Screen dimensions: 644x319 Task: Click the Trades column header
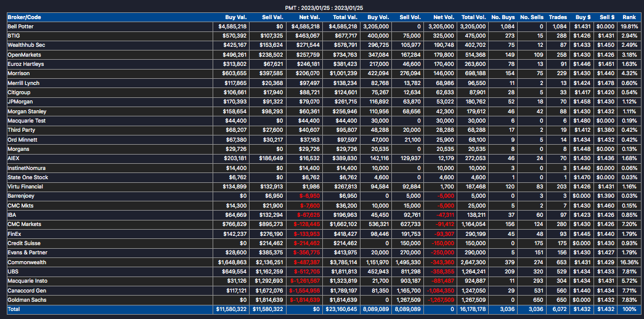tap(559, 17)
